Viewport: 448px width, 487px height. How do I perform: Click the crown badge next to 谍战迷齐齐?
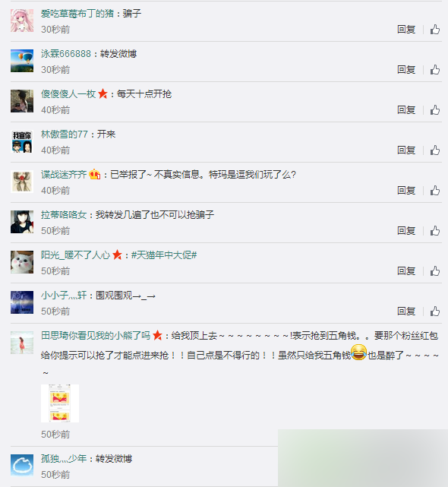(95, 175)
